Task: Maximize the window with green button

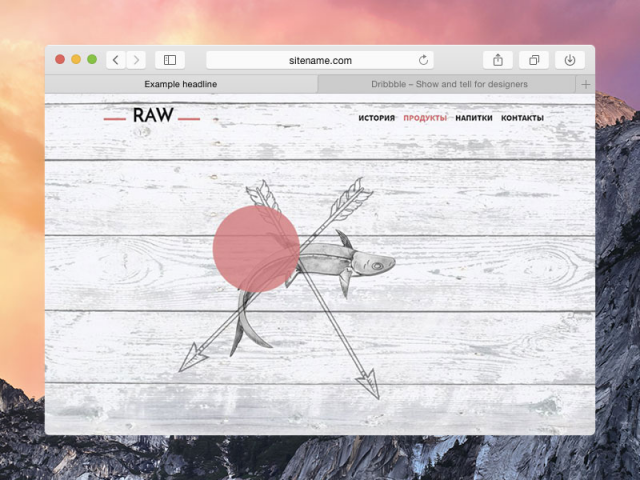Action: [92, 60]
